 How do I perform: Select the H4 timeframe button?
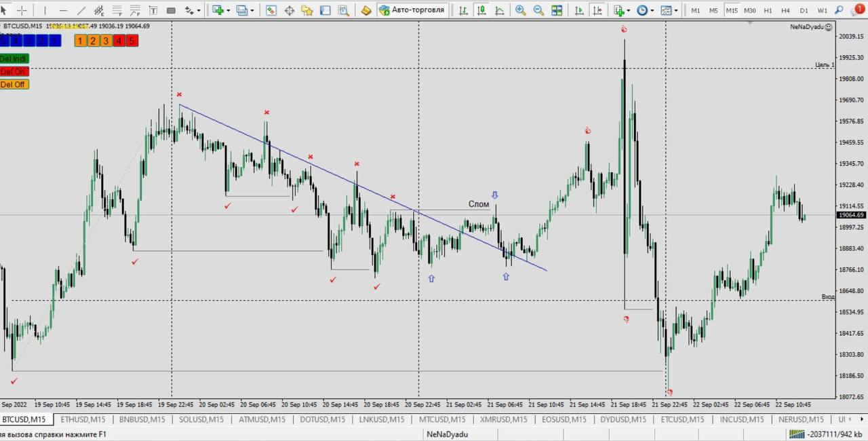click(x=785, y=10)
